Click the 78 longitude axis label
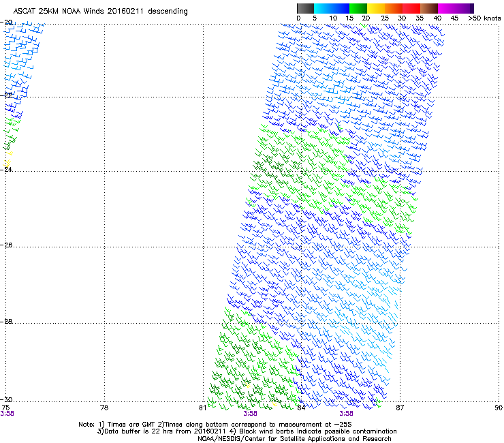The image size is (504, 443). coord(104,408)
